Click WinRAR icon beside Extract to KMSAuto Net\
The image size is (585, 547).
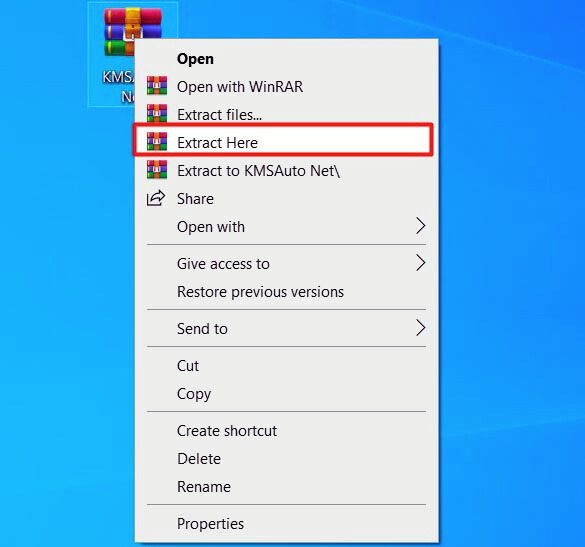(x=157, y=170)
